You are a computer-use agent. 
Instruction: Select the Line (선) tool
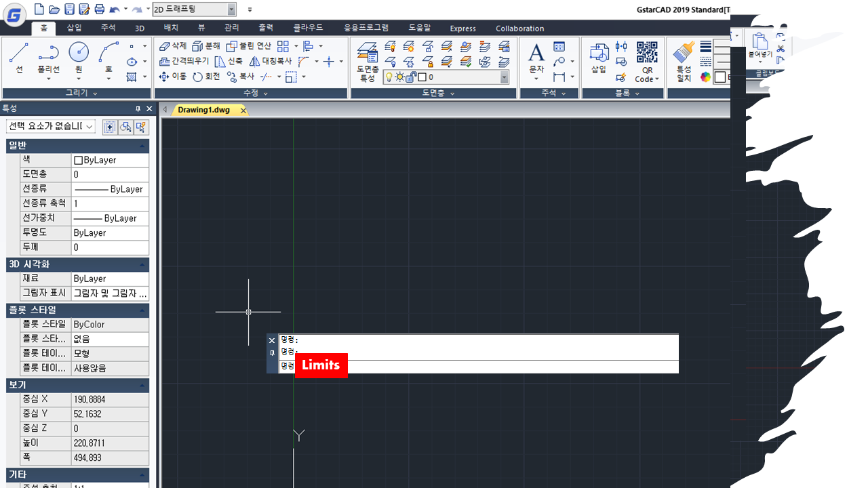(19, 59)
